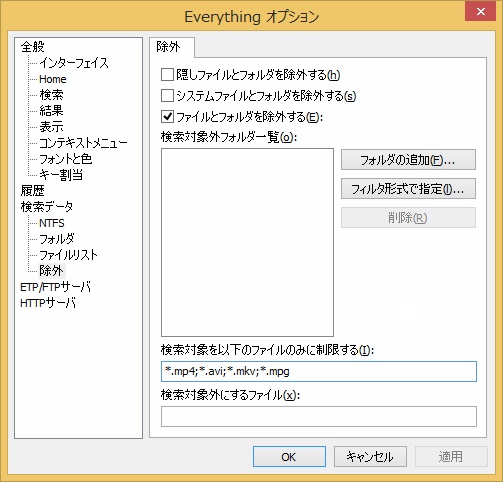Open HTTPサーバ settings
Viewport: 503px width, 482px height.
pos(48,303)
